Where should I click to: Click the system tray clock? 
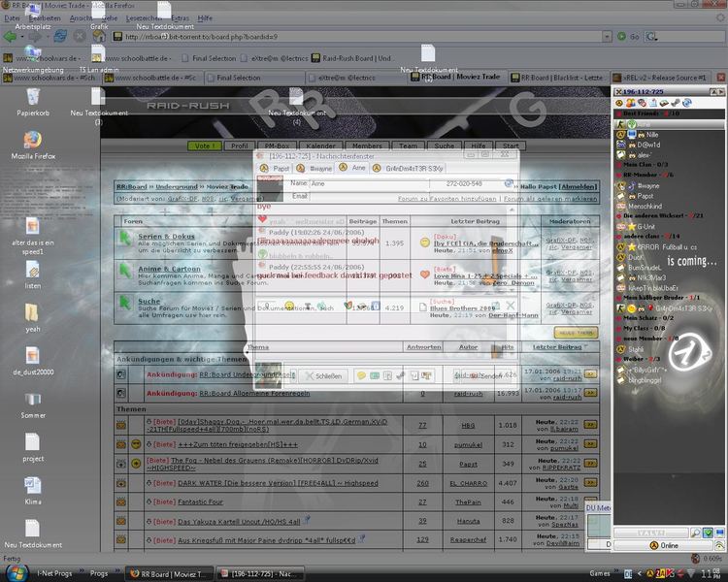[711, 573]
